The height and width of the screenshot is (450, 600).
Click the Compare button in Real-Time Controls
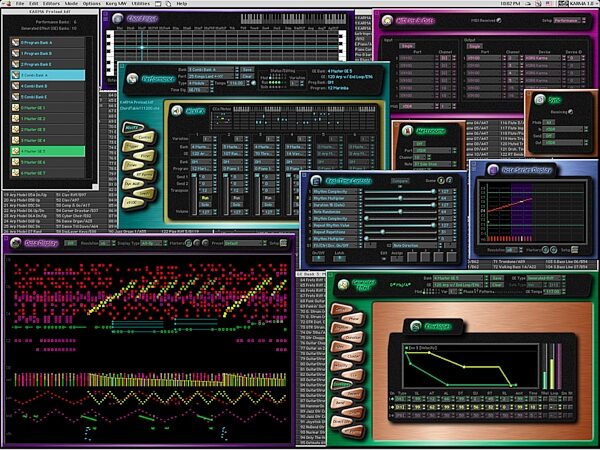click(x=400, y=181)
